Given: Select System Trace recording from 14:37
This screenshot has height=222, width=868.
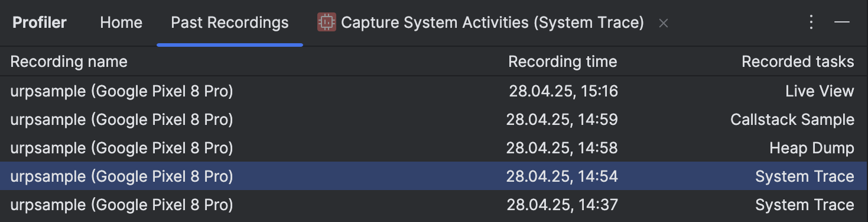Looking at the screenshot, I should coord(434,205).
